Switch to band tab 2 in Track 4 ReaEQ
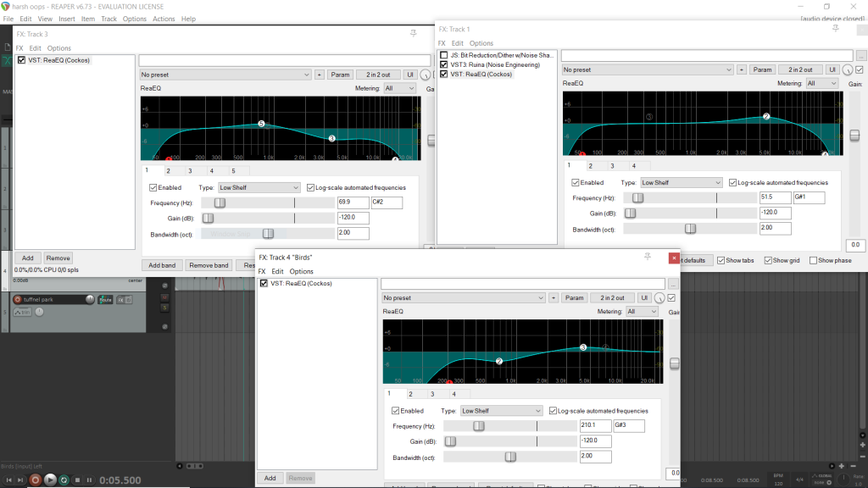The image size is (868, 488). click(411, 394)
